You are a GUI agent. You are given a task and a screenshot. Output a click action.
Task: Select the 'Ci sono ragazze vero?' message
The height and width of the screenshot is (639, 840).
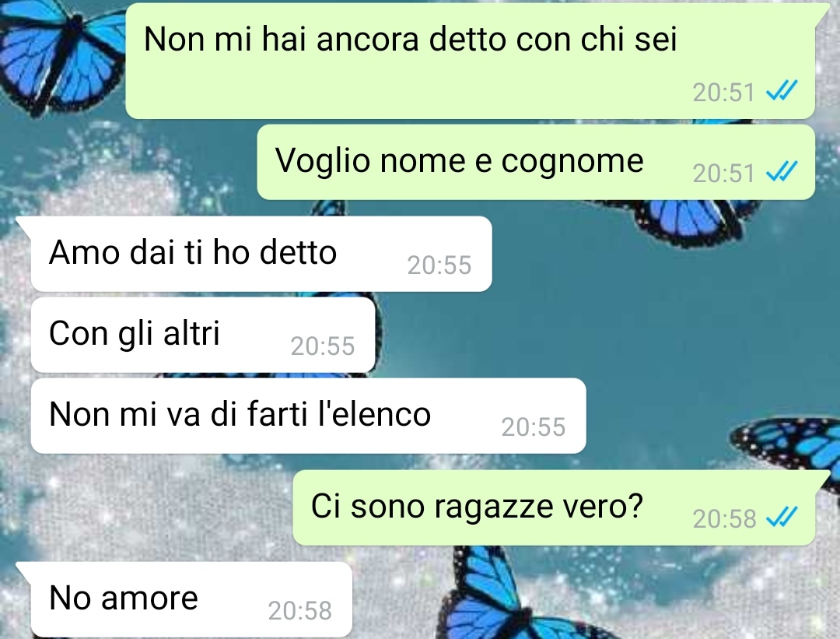tap(554, 508)
